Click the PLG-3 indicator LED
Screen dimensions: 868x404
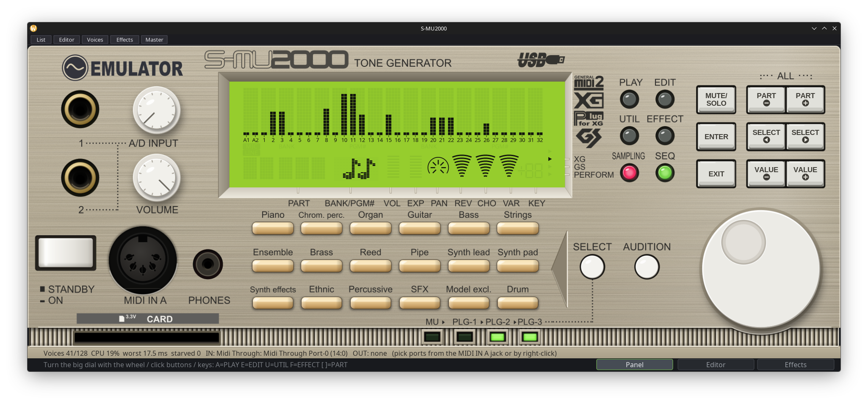click(530, 337)
